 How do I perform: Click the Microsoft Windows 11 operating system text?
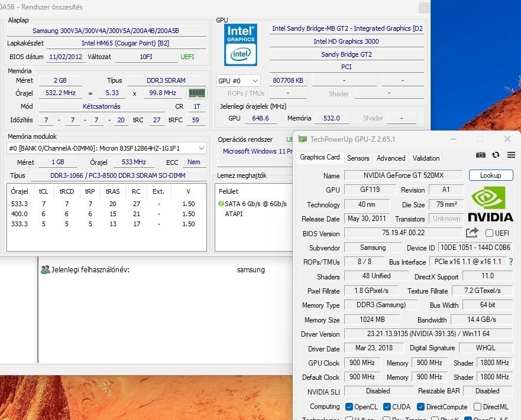tap(257, 151)
